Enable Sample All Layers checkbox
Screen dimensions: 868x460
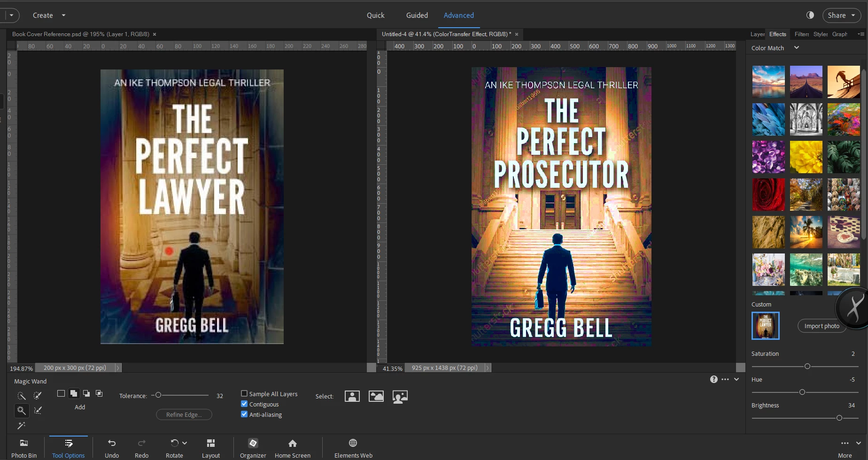tap(244, 394)
